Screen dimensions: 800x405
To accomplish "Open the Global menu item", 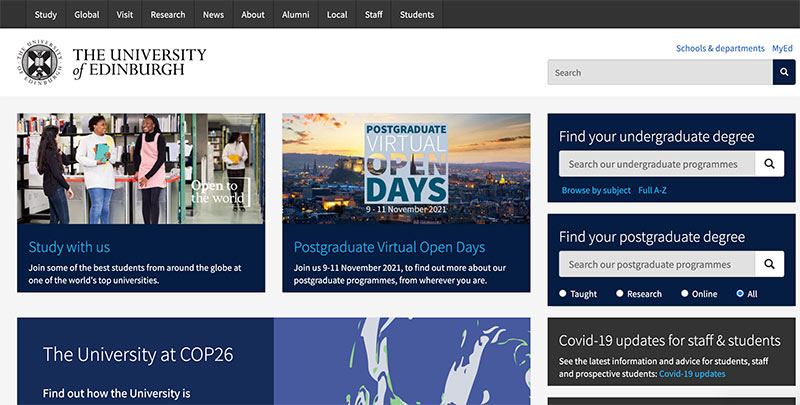I will point(87,14).
